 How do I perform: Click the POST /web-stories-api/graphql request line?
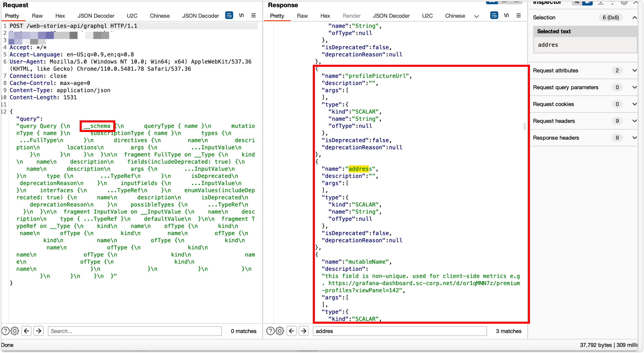click(x=73, y=26)
